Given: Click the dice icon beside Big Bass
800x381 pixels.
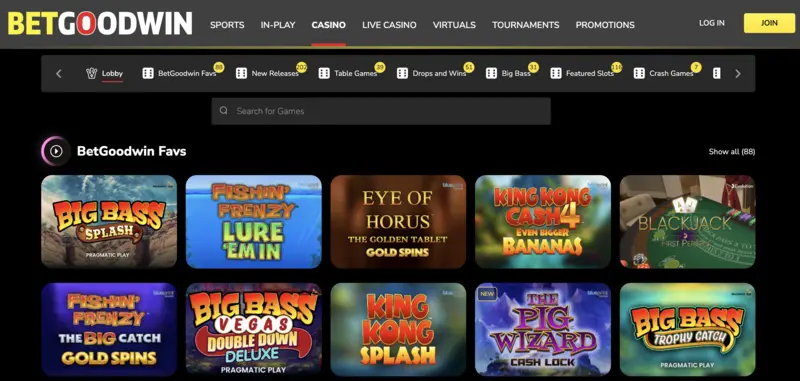Looking at the screenshot, I should point(491,73).
